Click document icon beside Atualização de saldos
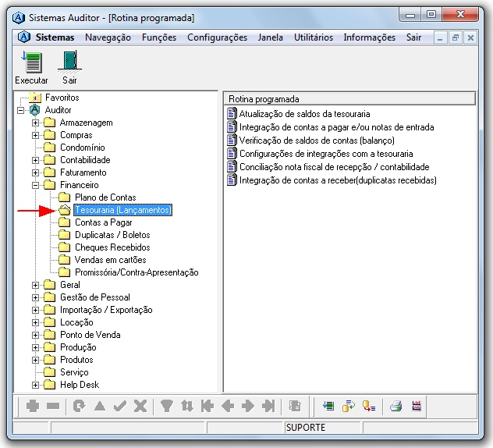This screenshot has width=493, height=448. click(x=232, y=114)
